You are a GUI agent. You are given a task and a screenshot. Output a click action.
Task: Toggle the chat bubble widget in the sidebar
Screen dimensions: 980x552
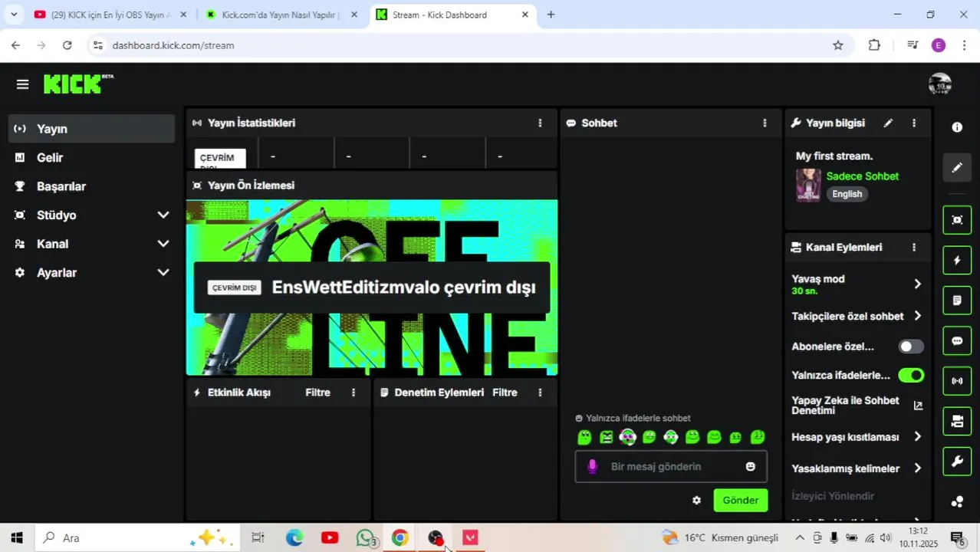pyautogui.click(x=957, y=341)
